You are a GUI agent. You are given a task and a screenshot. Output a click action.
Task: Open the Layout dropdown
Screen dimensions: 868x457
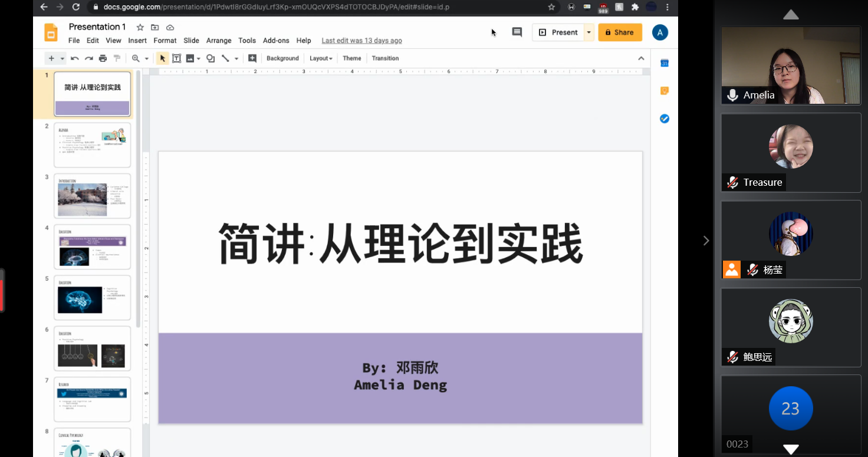[321, 58]
